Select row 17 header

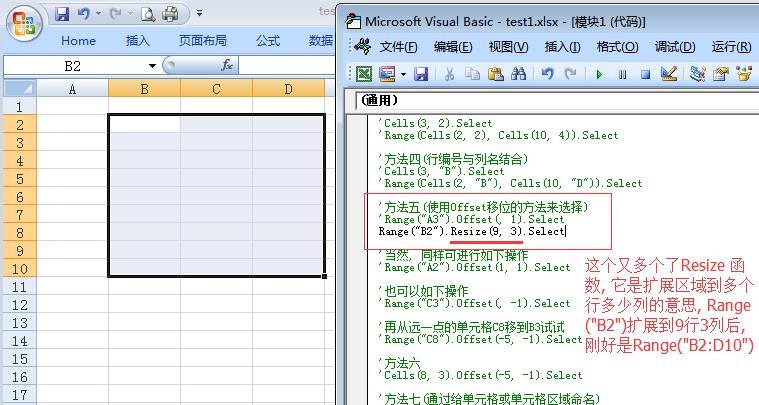[19, 395]
